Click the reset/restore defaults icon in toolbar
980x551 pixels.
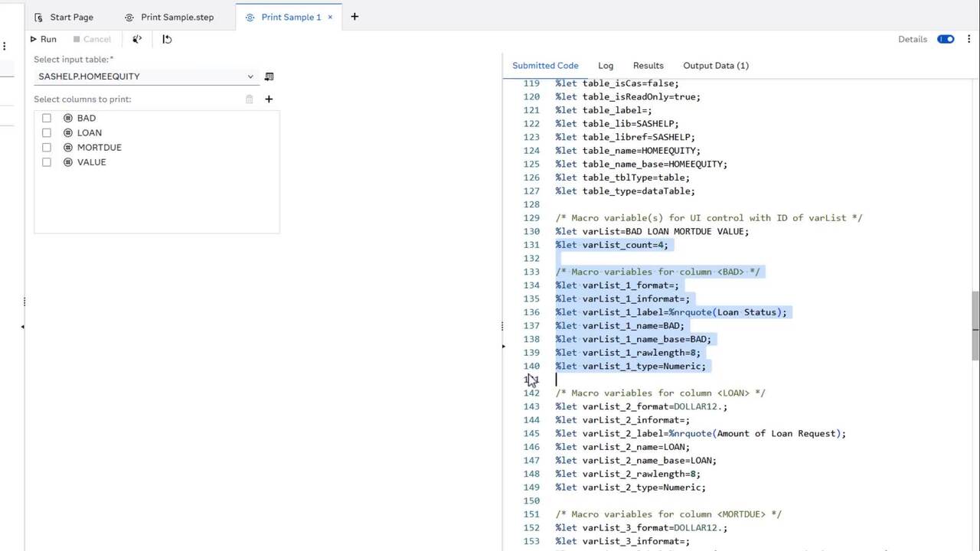(167, 39)
